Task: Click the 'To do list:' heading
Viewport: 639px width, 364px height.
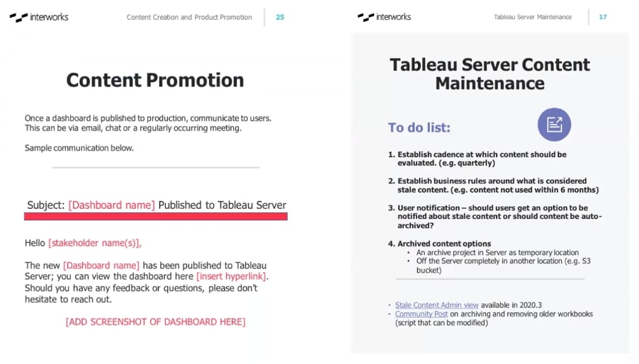Action: click(419, 128)
